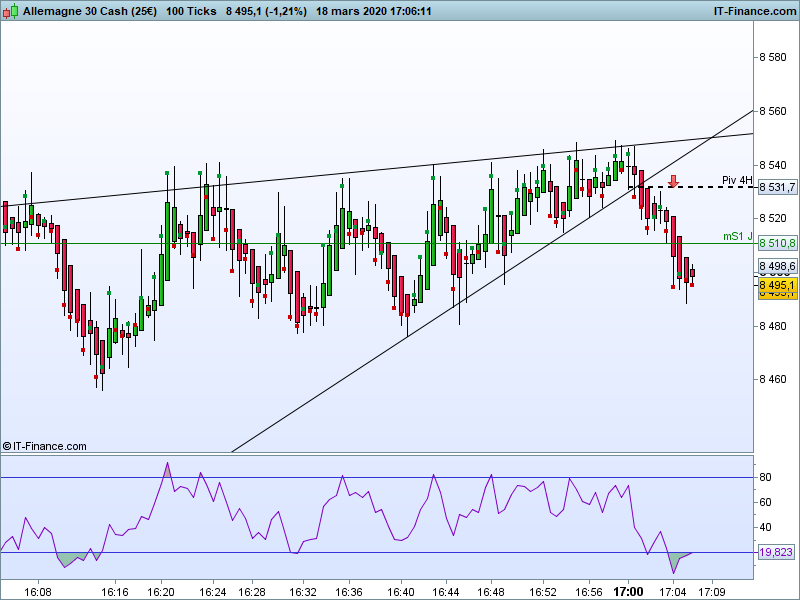Click the 8 580 price axis label
The width and height of the screenshot is (800, 600).
[772, 57]
